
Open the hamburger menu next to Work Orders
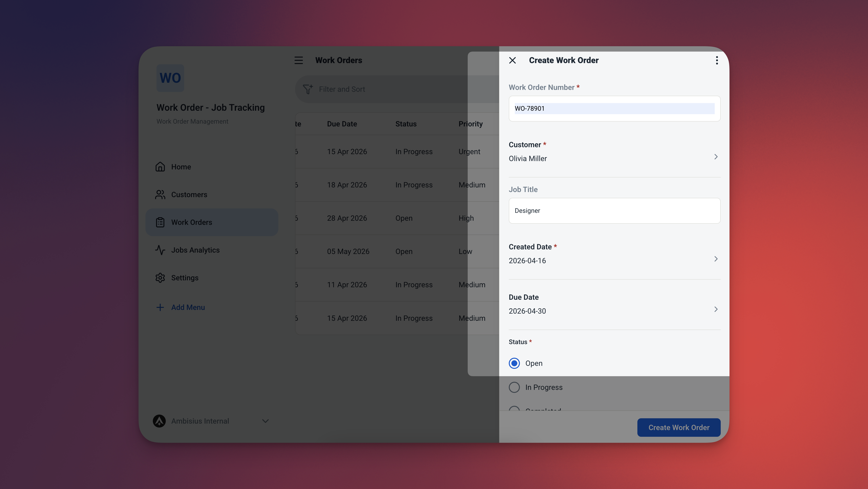pos(298,60)
